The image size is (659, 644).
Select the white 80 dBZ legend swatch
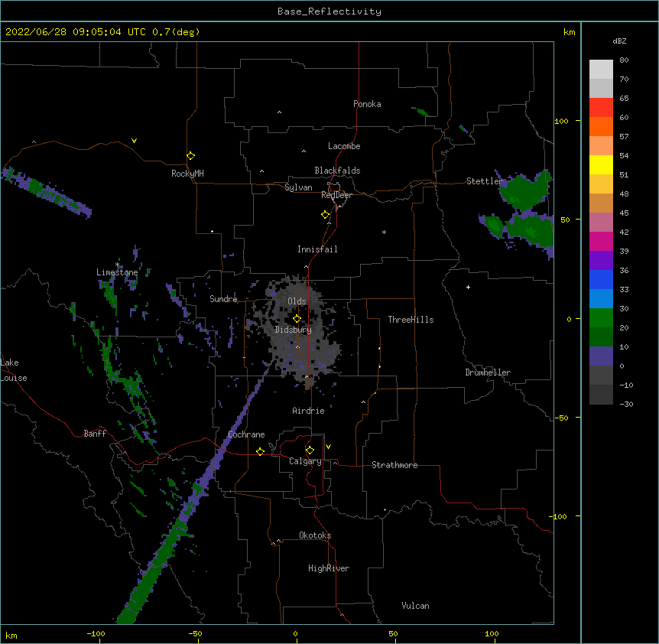tap(601, 69)
